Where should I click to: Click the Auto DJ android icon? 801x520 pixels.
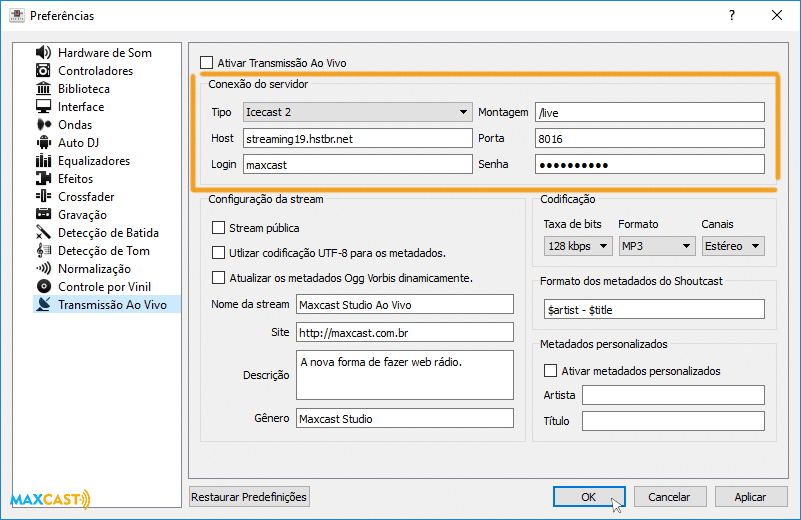(43, 143)
